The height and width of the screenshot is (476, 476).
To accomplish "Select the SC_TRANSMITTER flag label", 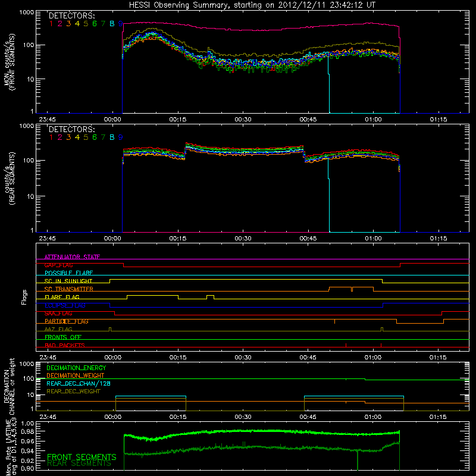I will click(x=68, y=289).
